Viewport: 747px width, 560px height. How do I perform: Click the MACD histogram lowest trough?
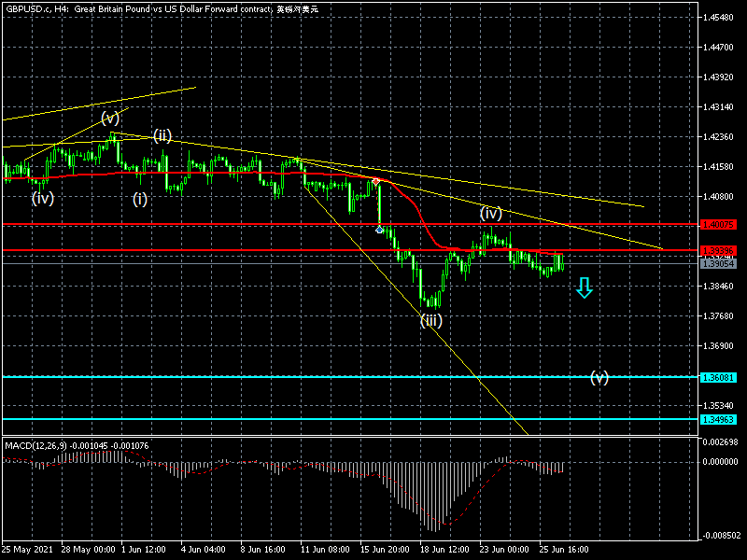click(x=431, y=527)
